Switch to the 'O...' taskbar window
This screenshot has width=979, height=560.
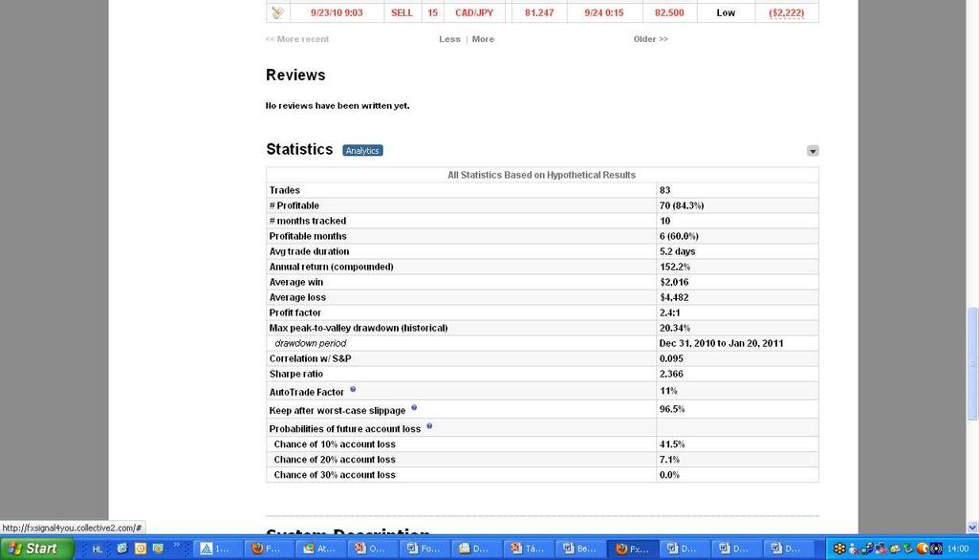tap(370, 549)
